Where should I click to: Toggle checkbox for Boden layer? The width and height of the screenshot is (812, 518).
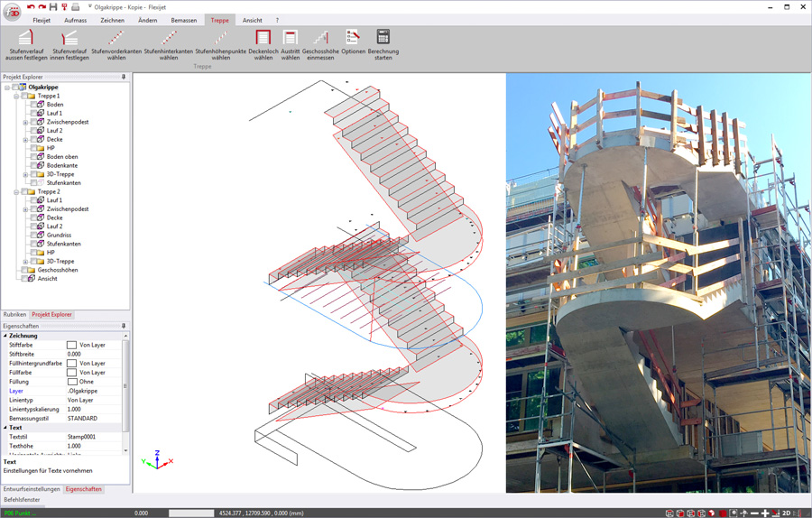[x=34, y=105]
